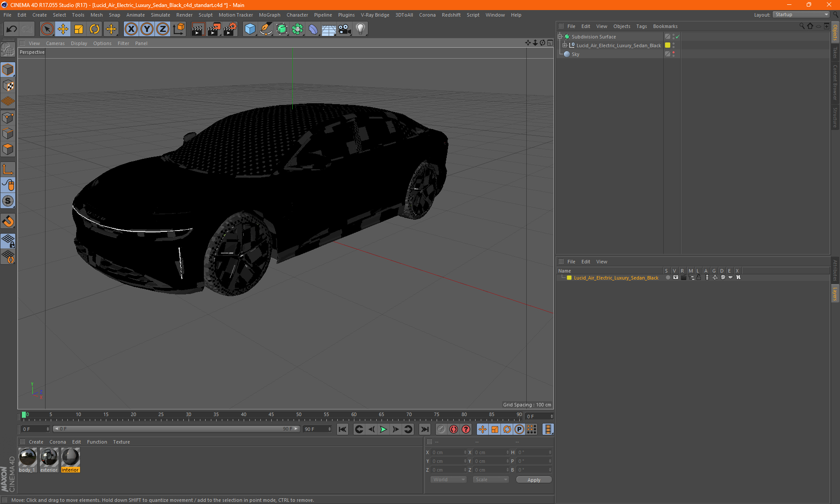Add a Cube primitive object
The width and height of the screenshot is (840, 504).
[250, 29]
